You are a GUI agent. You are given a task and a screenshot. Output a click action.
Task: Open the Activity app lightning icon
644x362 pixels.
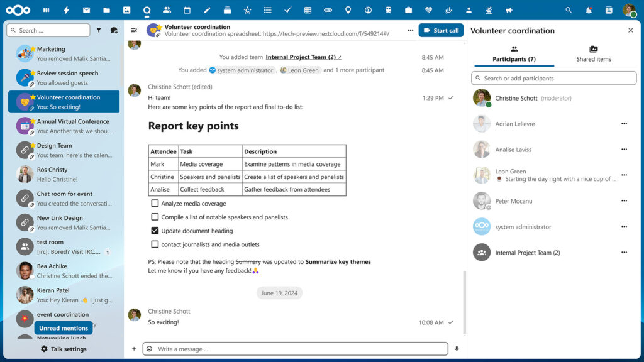[66, 9]
